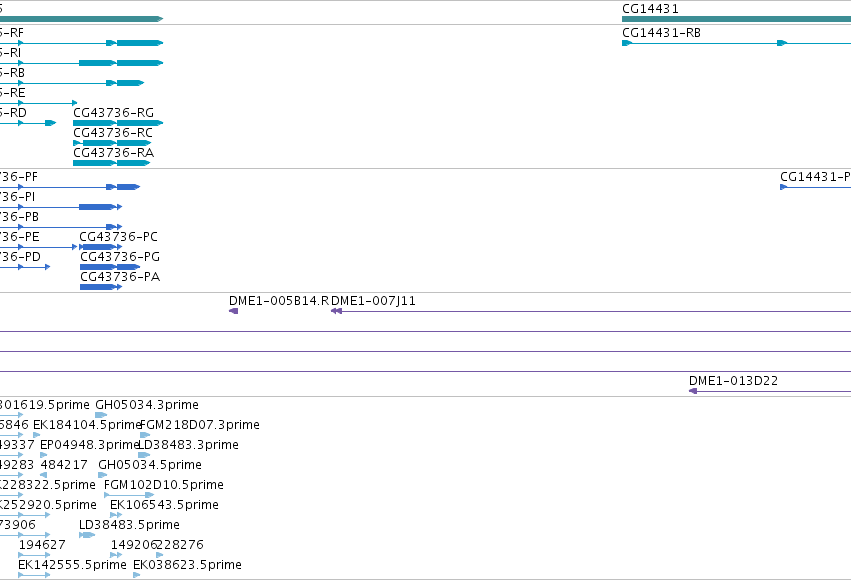Select the CG43736-RG transcript glyph
The width and height of the screenshot is (851, 580).
tap(118, 123)
